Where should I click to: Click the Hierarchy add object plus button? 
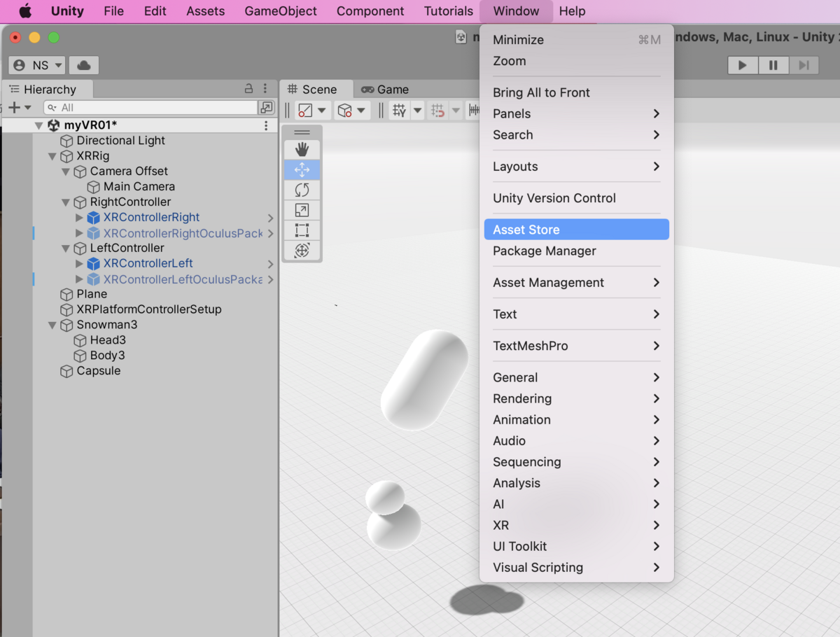[x=14, y=107]
